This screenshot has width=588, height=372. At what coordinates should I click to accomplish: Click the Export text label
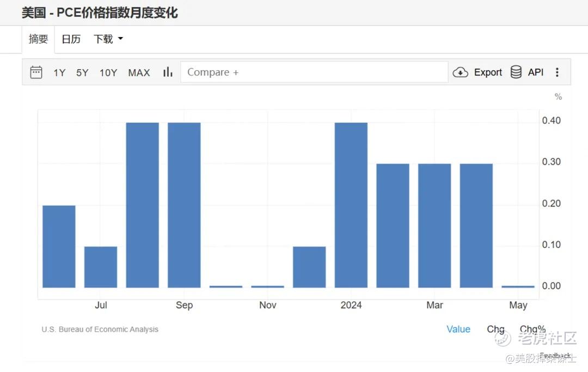click(488, 72)
